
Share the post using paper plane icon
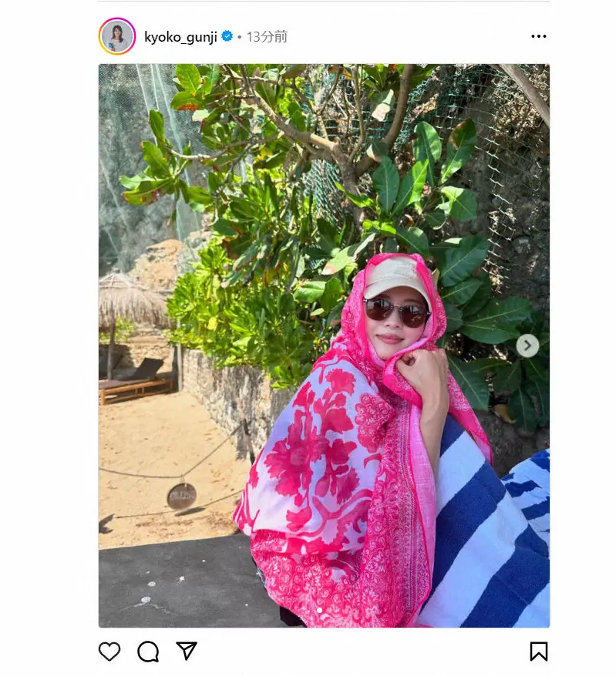coord(187,651)
